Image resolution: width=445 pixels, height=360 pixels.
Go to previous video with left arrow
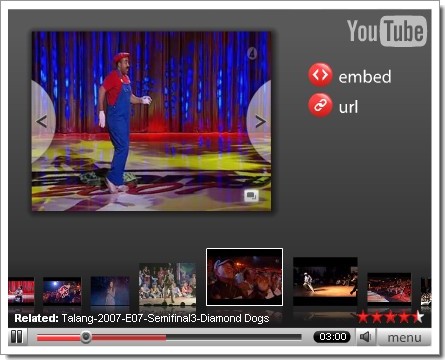[x=42, y=122]
